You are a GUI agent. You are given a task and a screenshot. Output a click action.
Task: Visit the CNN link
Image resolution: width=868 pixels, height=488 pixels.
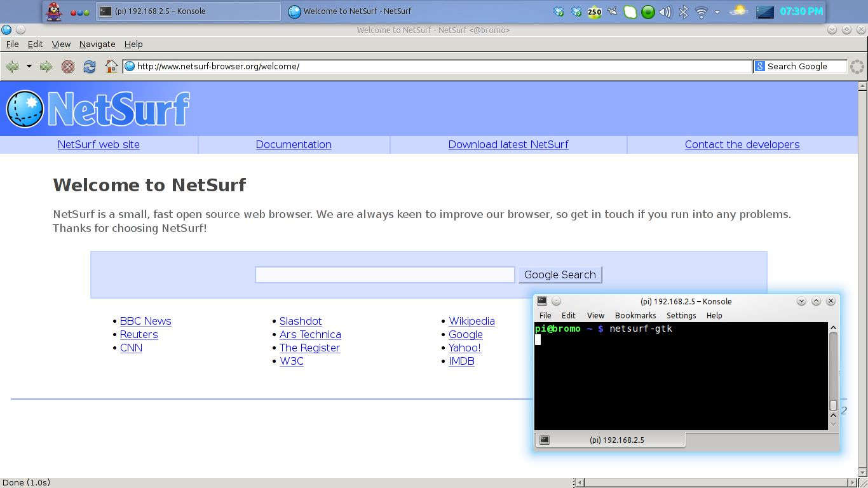point(131,348)
